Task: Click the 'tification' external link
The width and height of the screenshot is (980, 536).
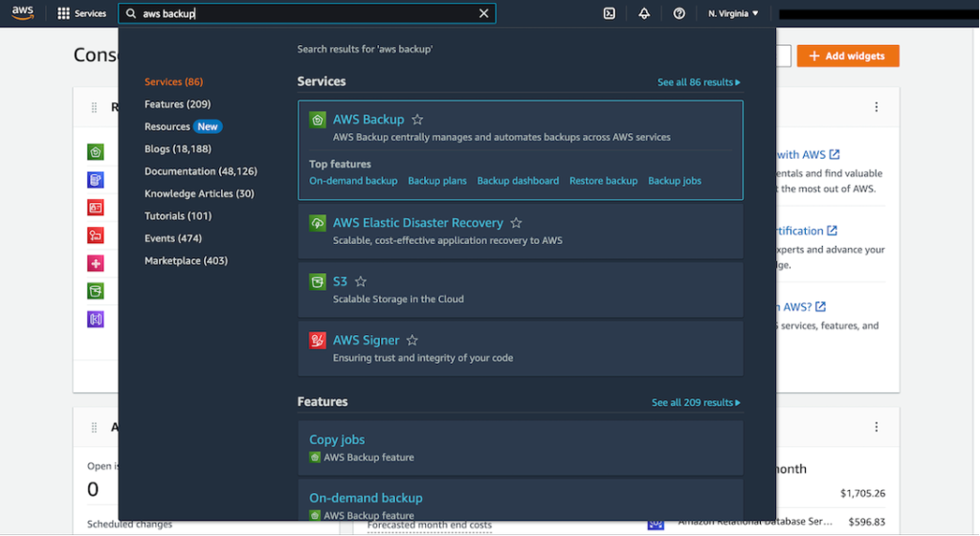Action: click(807, 231)
